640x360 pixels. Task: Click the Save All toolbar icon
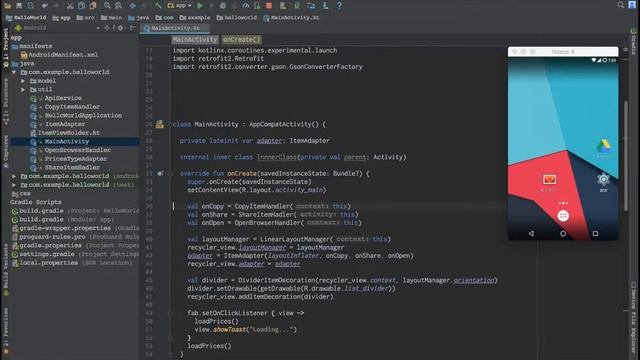tap(19, 6)
